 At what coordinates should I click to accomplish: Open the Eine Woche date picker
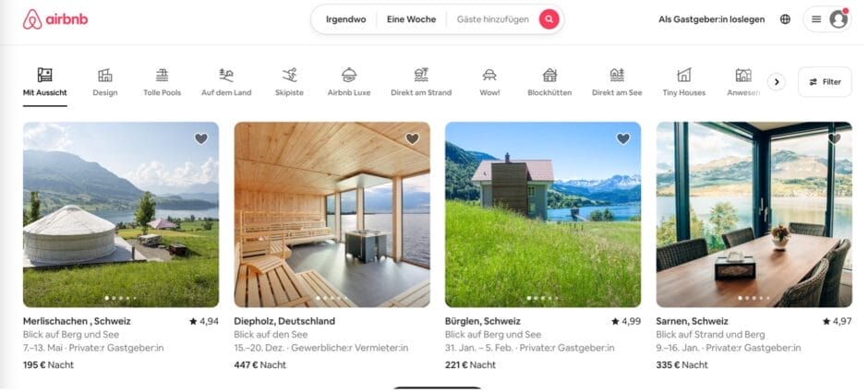coord(411,19)
